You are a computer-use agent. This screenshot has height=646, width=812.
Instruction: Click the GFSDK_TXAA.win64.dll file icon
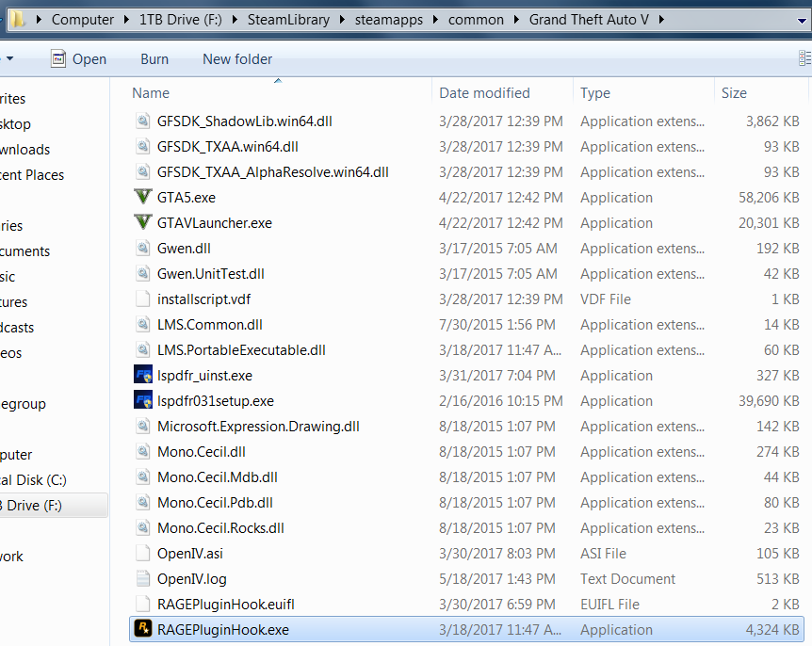(x=143, y=146)
